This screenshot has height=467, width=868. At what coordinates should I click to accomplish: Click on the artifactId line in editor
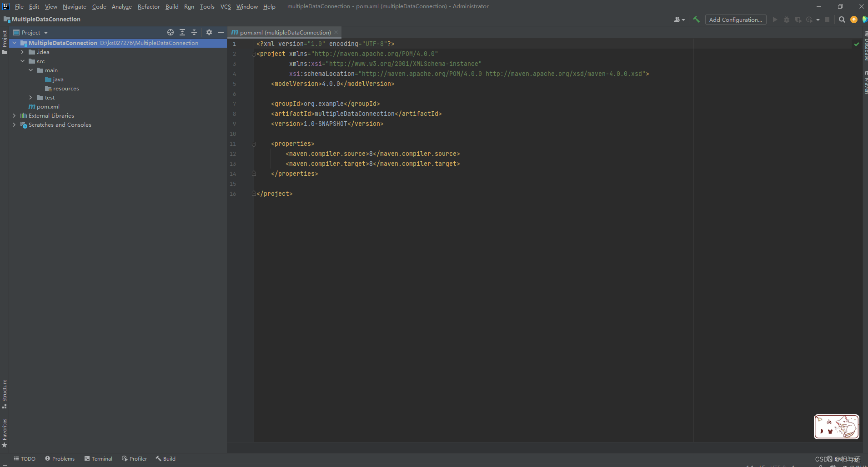coord(356,114)
